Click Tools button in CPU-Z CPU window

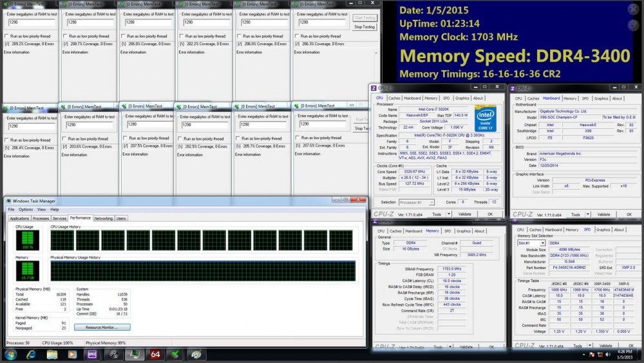pyautogui.click(x=437, y=214)
